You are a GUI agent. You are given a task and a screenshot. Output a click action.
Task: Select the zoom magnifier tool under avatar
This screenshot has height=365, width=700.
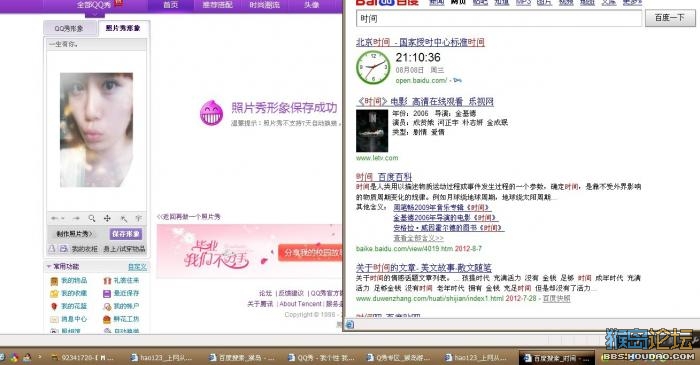92,218
